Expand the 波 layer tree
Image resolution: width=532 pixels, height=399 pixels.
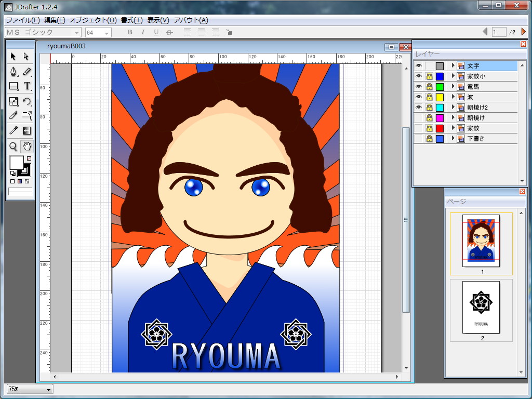click(453, 97)
